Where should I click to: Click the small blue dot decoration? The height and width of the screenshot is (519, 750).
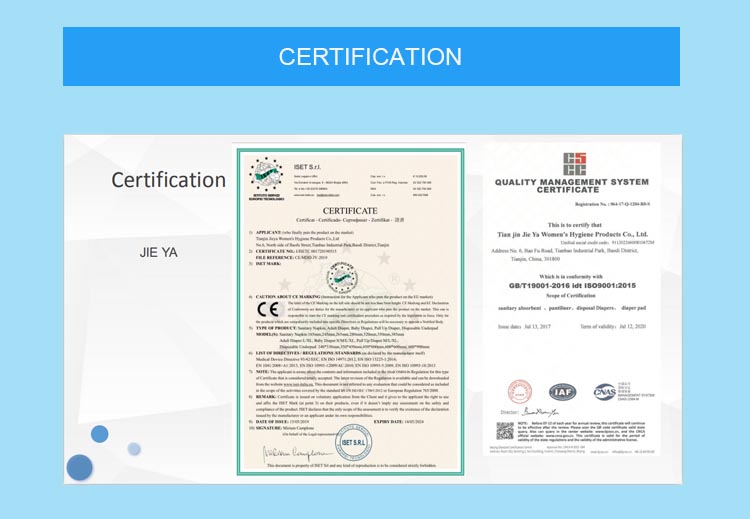point(100,433)
